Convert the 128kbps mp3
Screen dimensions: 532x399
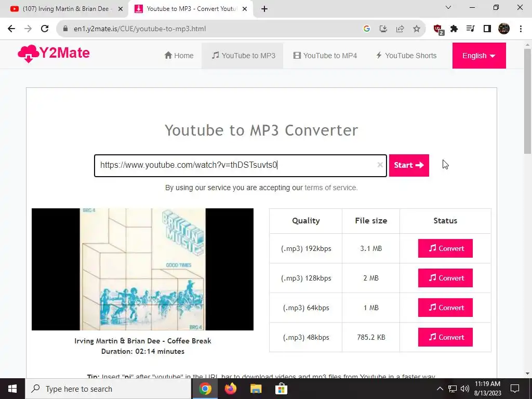(x=445, y=278)
